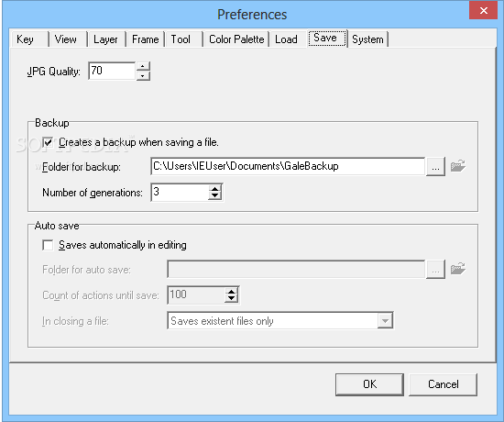
Task: Increase JPG Quality with up arrow
Action: 143,66
